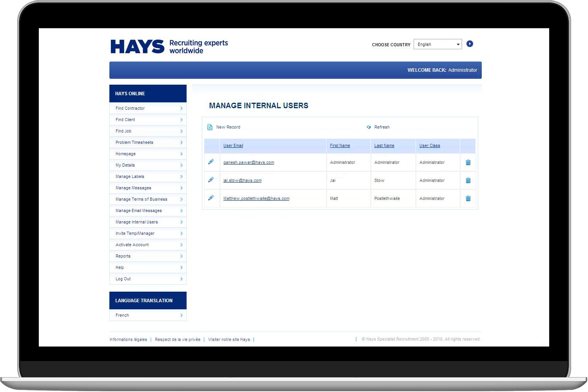
Task: Click the chevron on Find Contractor row
Action: pos(181,108)
